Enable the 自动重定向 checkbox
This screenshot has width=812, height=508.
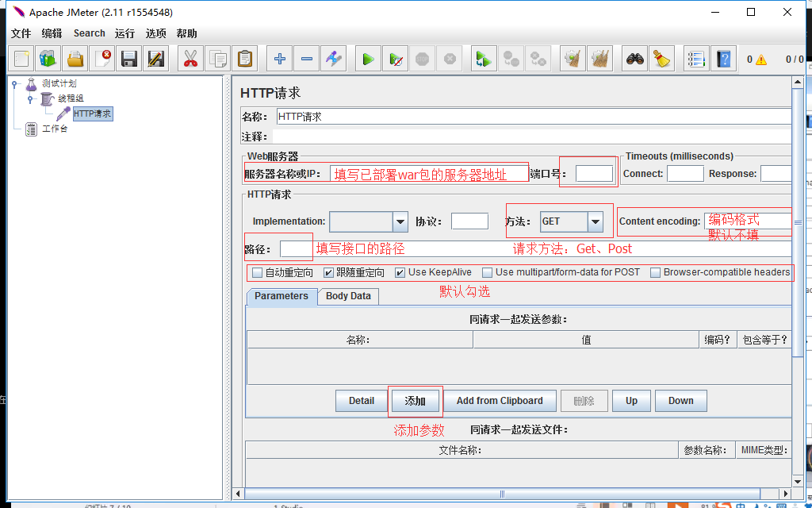257,272
